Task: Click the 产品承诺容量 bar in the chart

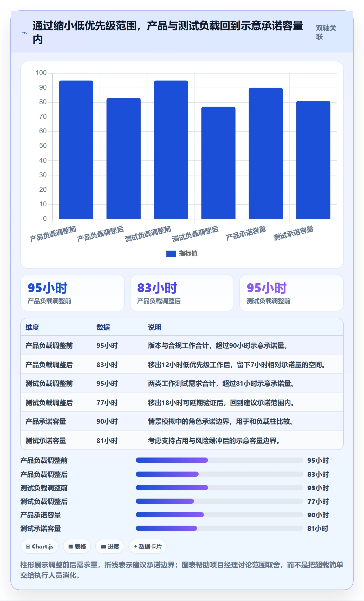Action: [x=266, y=153]
